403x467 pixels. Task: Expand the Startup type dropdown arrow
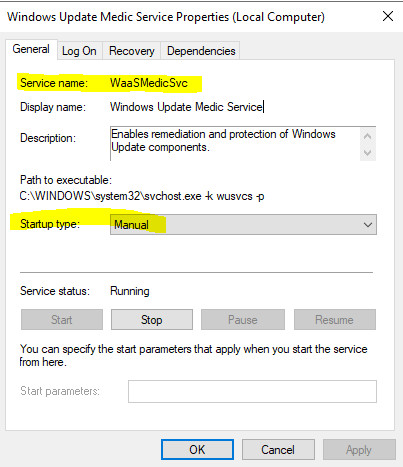click(368, 225)
